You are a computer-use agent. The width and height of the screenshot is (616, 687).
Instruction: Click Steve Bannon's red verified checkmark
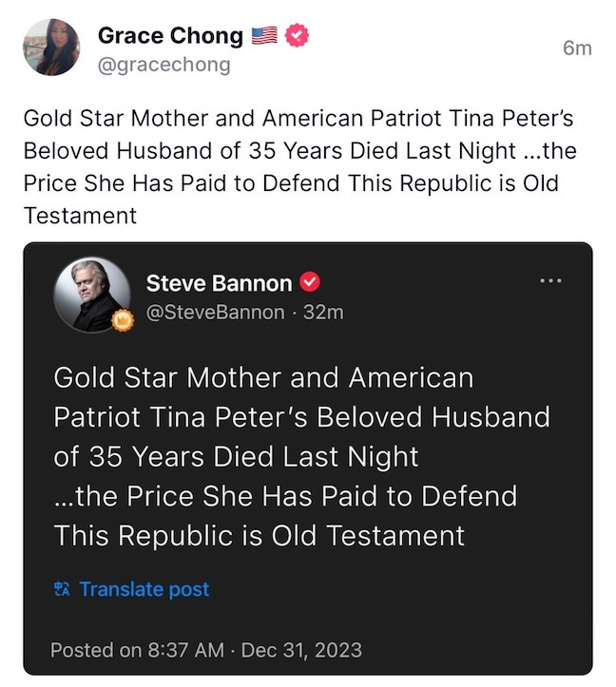tap(310, 282)
